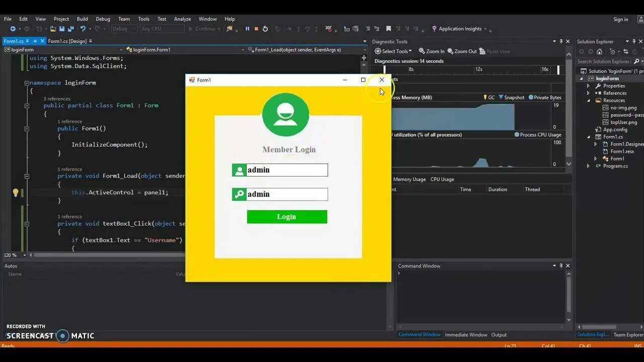
Task: Open the loginForm.Form1 type dropdown
Action: [185, 50]
